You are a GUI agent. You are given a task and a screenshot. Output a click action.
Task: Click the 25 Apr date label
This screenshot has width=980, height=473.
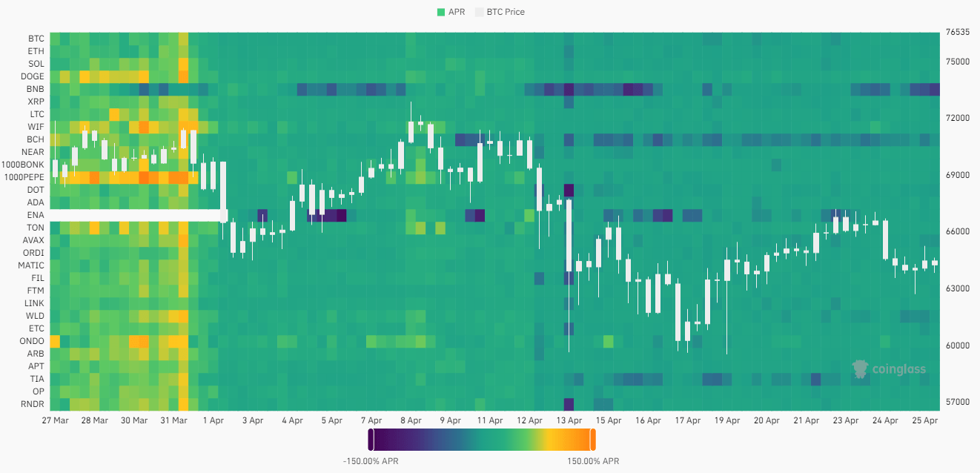[x=924, y=420]
